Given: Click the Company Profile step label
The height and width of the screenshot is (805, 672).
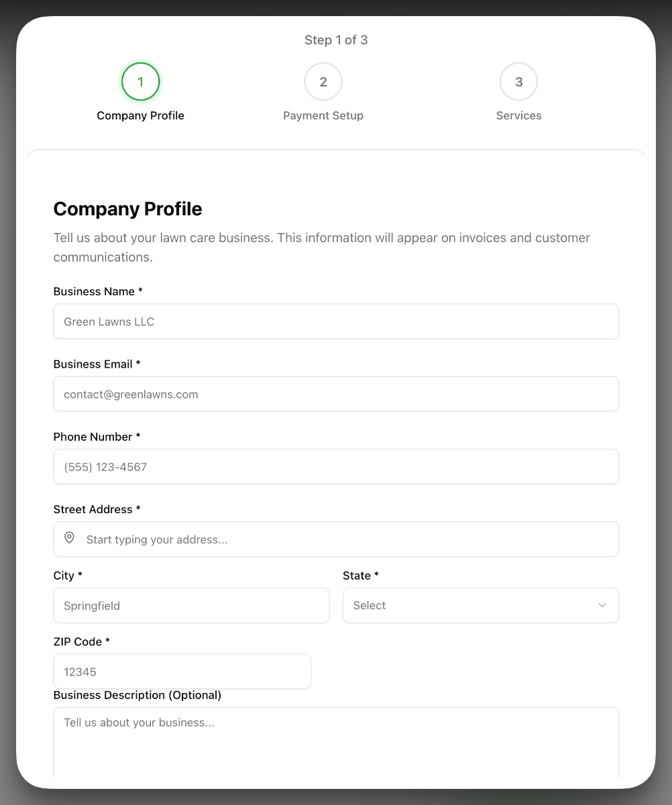Looking at the screenshot, I should tap(140, 115).
